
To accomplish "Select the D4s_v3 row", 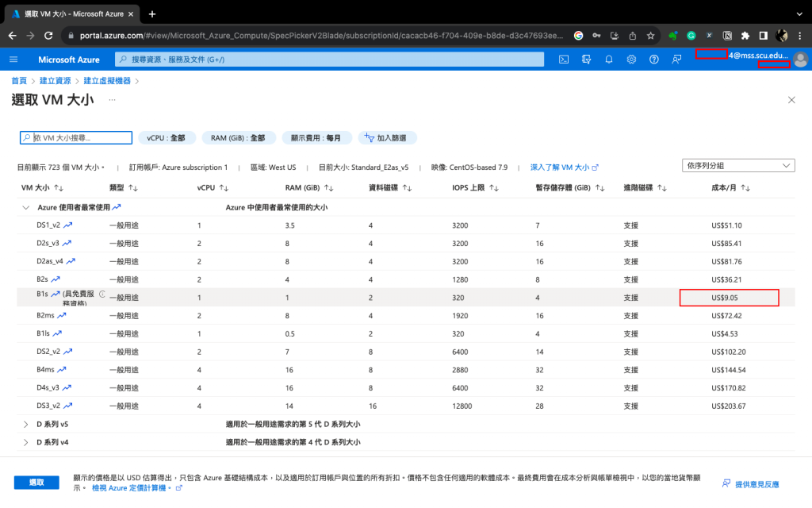I will click(405, 387).
